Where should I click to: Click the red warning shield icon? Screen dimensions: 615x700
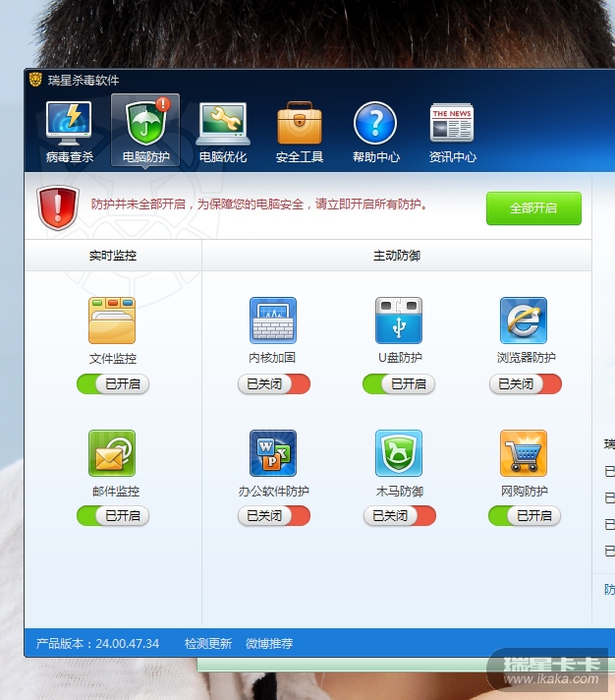[x=58, y=207]
